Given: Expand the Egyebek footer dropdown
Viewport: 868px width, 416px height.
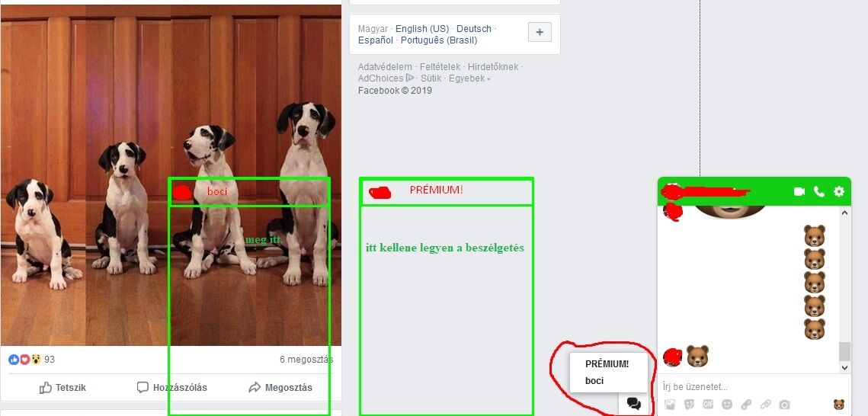Looking at the screenshot, I should pos(469,78).
